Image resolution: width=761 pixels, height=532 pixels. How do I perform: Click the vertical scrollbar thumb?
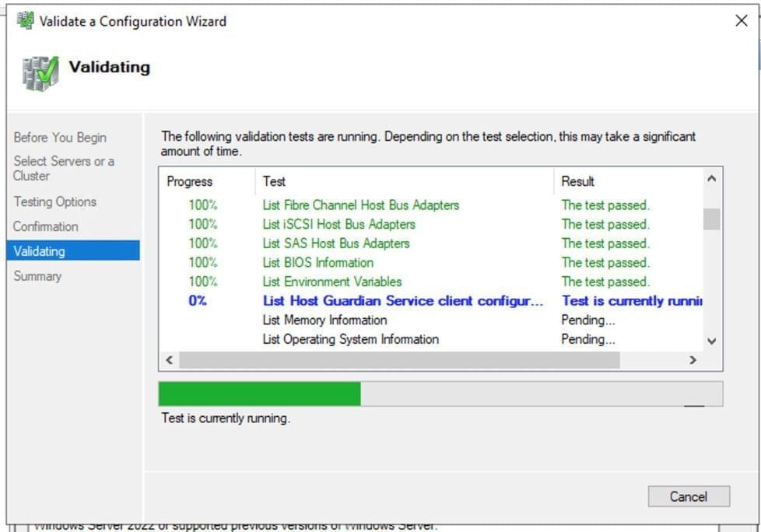pyautogui.click(x=711, y=219)
